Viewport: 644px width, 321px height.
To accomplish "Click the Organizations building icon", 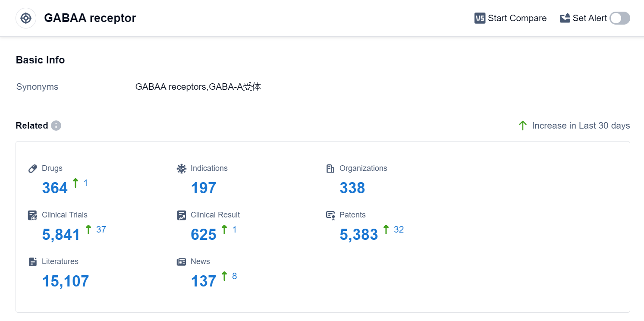I will tap(330, 169).
